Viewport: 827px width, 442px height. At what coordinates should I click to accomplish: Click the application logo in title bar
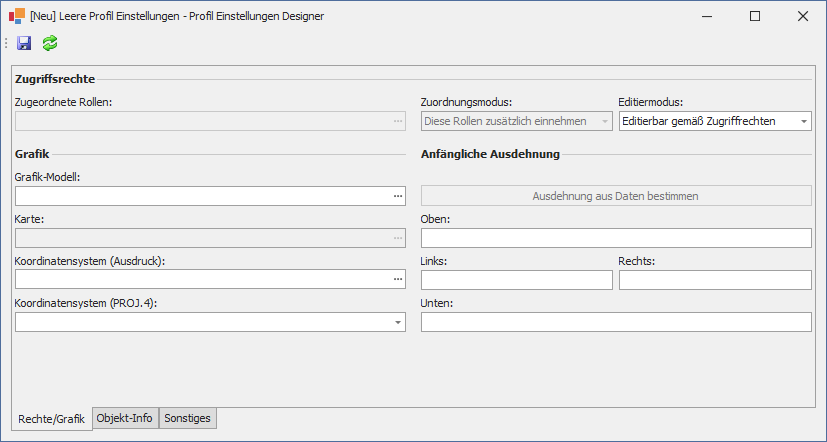point(17,16)
